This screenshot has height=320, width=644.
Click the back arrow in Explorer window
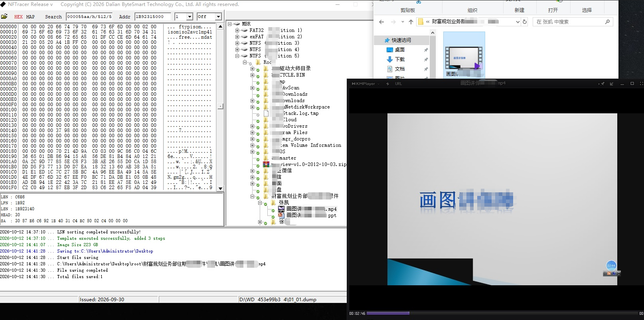(381, 22)
